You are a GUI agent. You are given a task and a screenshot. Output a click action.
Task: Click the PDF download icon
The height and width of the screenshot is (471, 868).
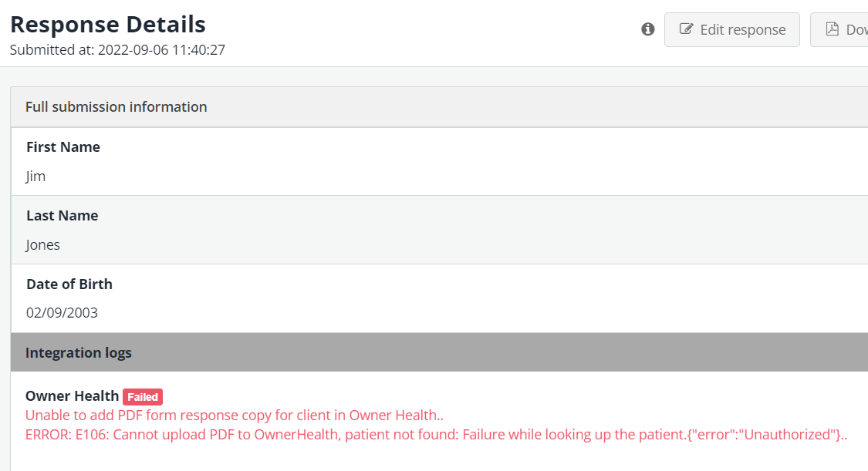(x=832, y=29)
